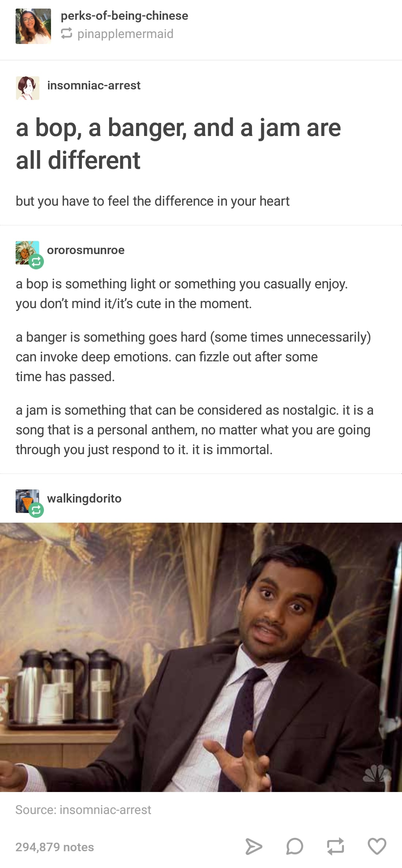Image resolution: width=402 pixels, height=868 pixels.
Task: Open perks-of-being-chinese profile avatar
Action: click(33, 26)
